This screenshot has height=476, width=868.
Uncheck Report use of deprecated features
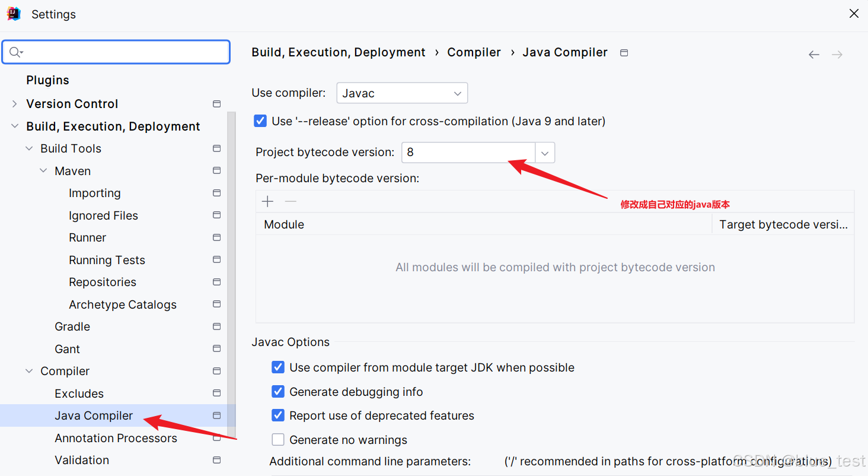(x=278, y=415)
